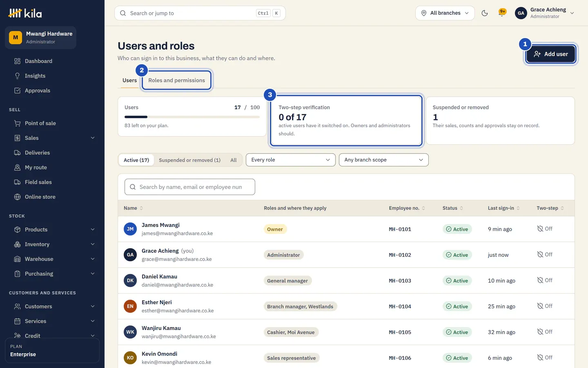Open the Suspended or removed summary card

[500, 121]
